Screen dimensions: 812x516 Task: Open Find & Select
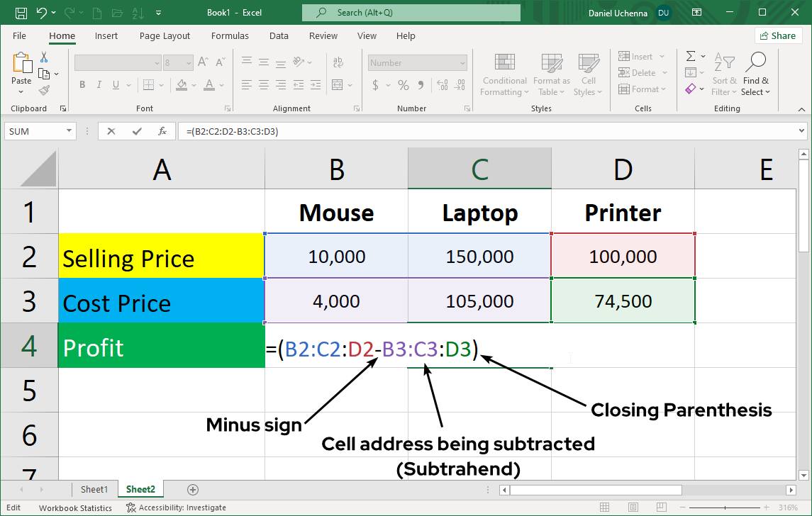tap(755, 74)
